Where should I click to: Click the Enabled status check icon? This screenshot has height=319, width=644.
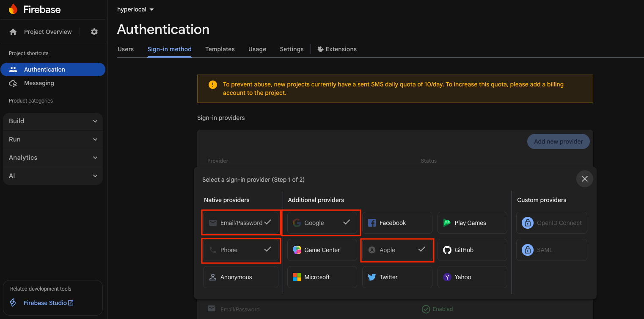(x=426, y=309)
